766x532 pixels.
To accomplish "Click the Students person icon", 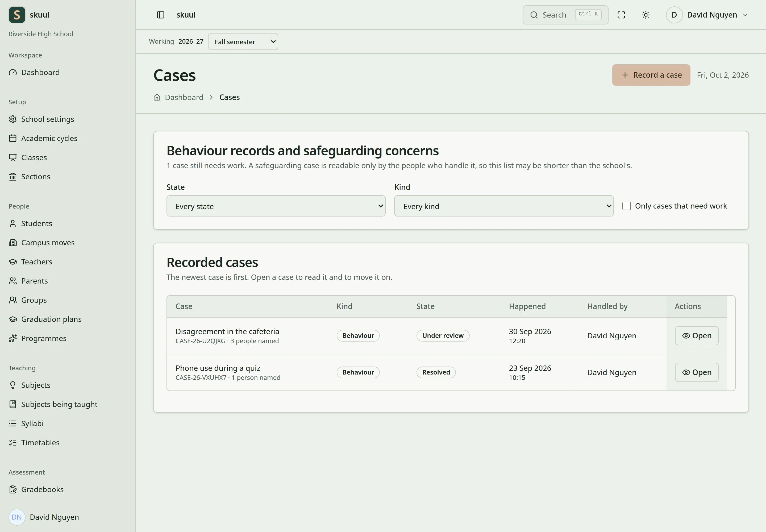I will pos(13,223).
